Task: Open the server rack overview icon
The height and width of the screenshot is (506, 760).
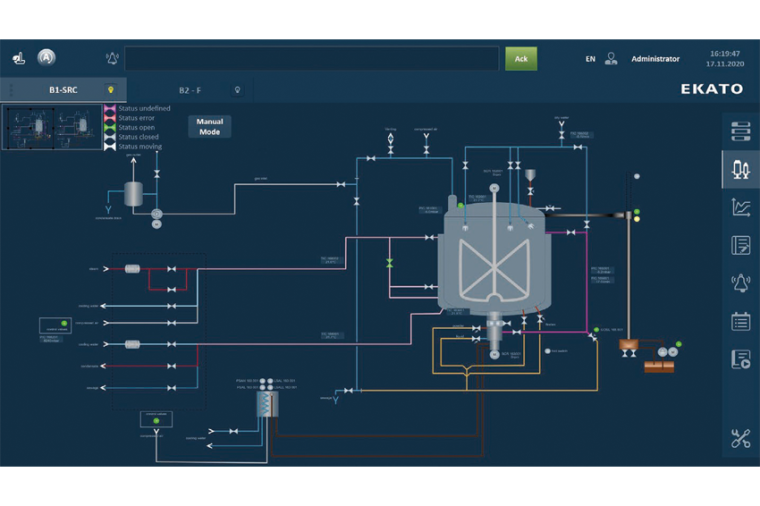Action: click(x=740, y=131)
